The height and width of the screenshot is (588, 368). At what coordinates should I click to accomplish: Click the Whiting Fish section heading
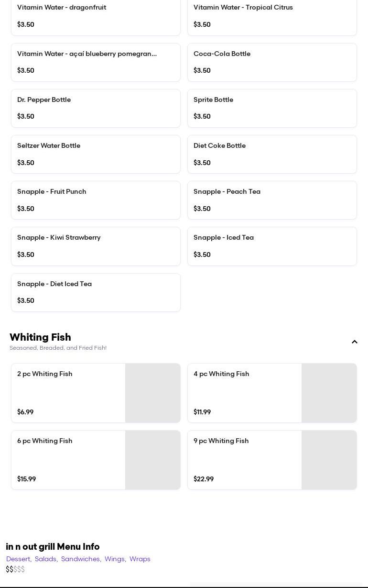[x=40, y=337]
